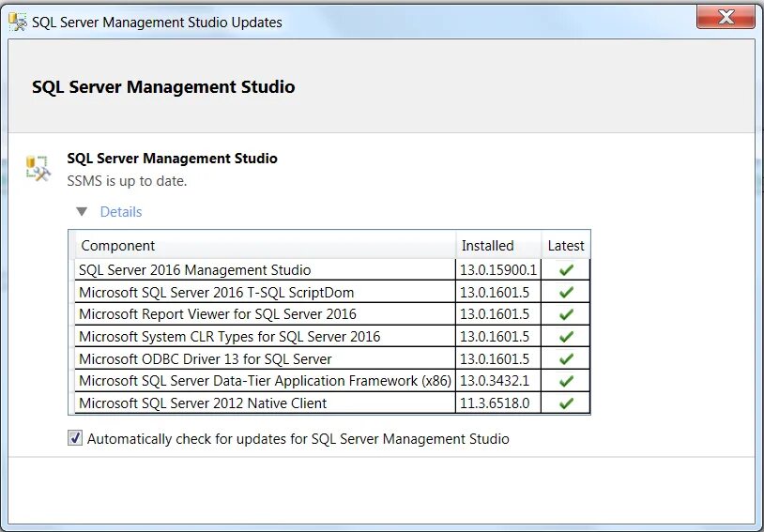Click the green checkmark for SQL Server 2016 Management Studio
This screenshot has height=532, width=764.
pyautogui.click(x=566, y=270)
